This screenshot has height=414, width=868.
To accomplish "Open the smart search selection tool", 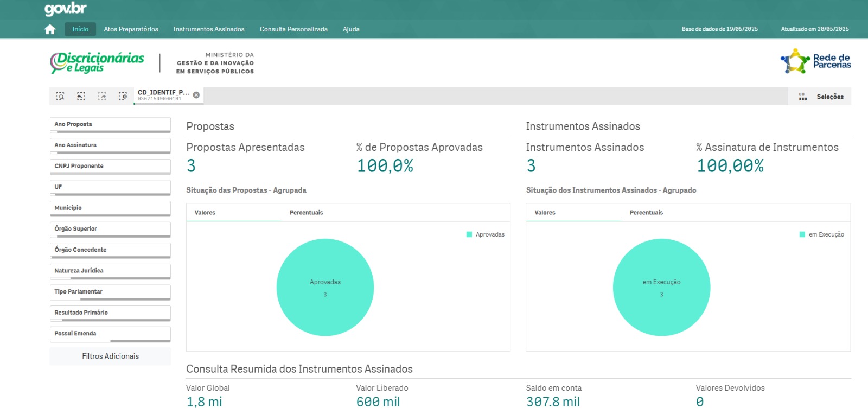I will pyautogui.click(x=60, y=96).
